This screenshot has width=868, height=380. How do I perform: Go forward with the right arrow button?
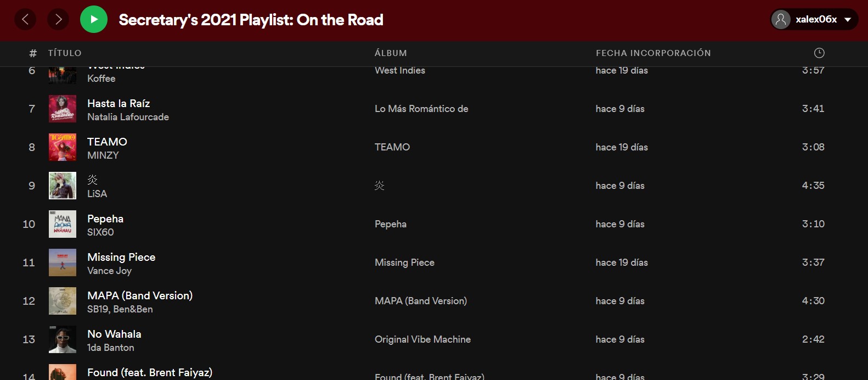[58, 20]
